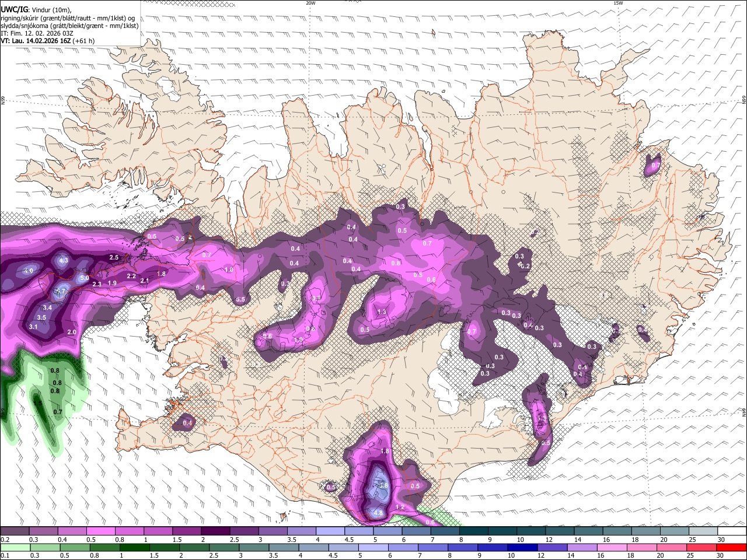The image size is (747, 560).
Task: Click the darkest green swatch between 1 and 1.5 on the lower scale
Action: click(134, 547)
